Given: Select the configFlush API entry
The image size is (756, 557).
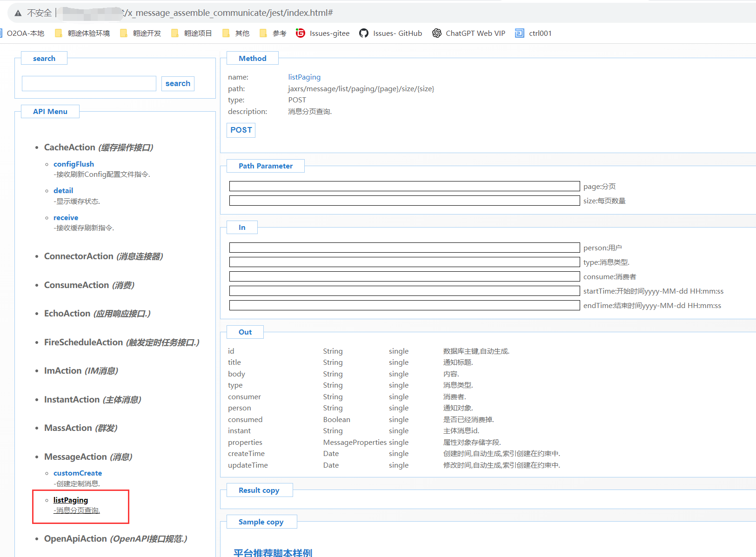Looking at the screenshot, I should [74, 164].
